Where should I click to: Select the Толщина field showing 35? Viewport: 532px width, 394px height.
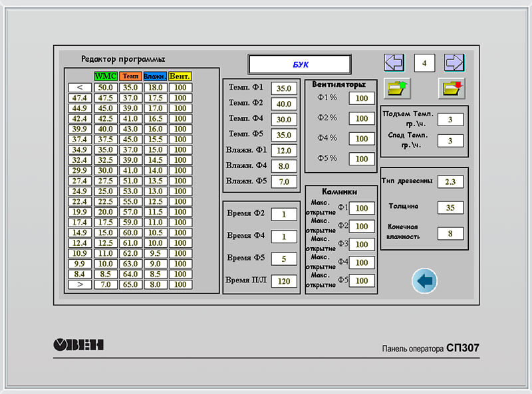click(x=450, y=207)
